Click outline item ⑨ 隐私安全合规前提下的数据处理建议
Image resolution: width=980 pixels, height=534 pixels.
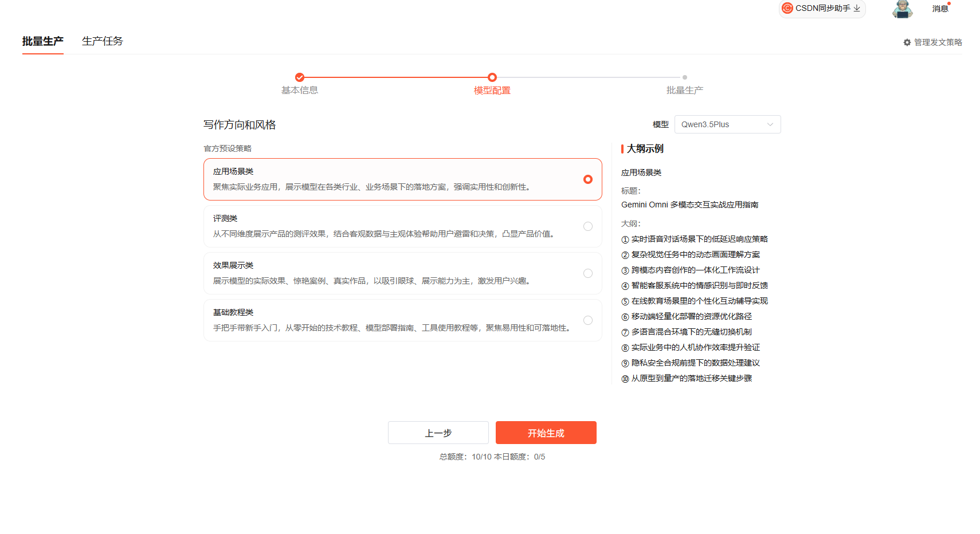(691, 363)
